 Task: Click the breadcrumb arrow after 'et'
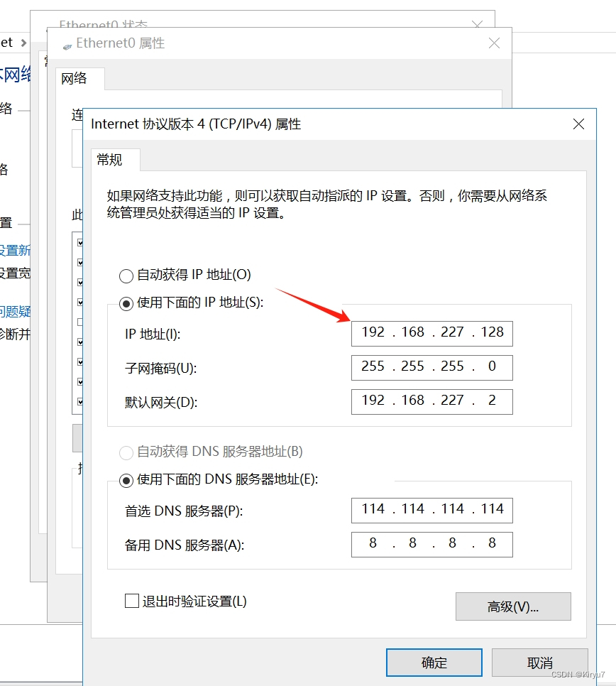click(x=23, y=43)
